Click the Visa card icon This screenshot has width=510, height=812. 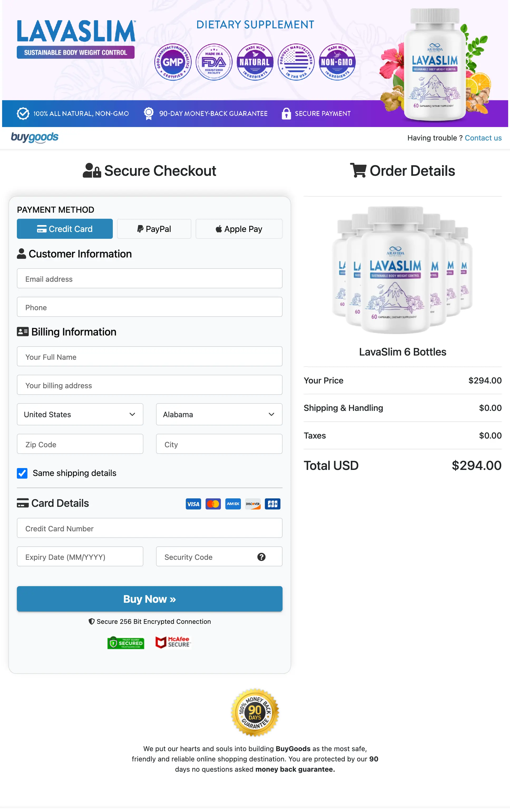pyautogui.click(x=193, y=504)
